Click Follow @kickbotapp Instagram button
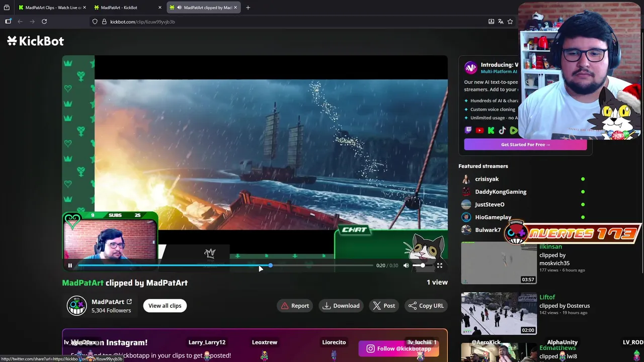Screen dimensions: 644x362 (x=399, y=348)
